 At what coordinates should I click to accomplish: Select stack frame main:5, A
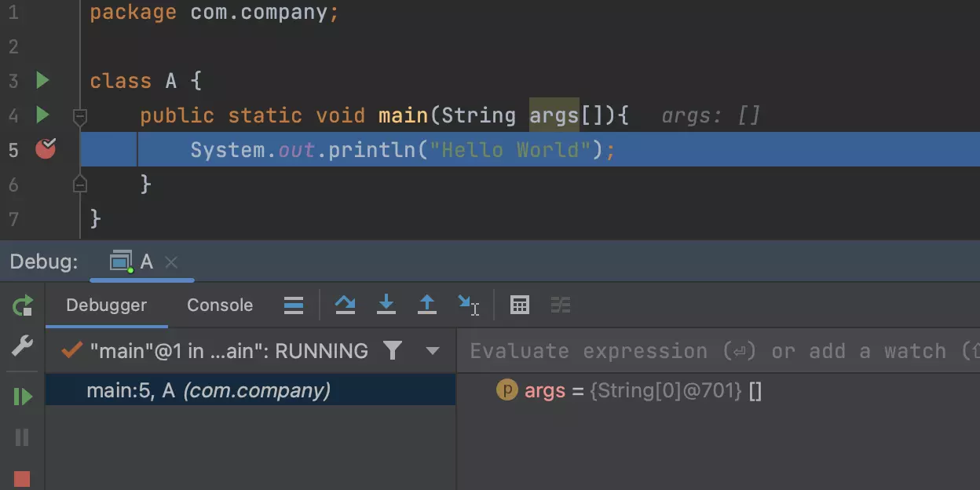tap(250, 391)
